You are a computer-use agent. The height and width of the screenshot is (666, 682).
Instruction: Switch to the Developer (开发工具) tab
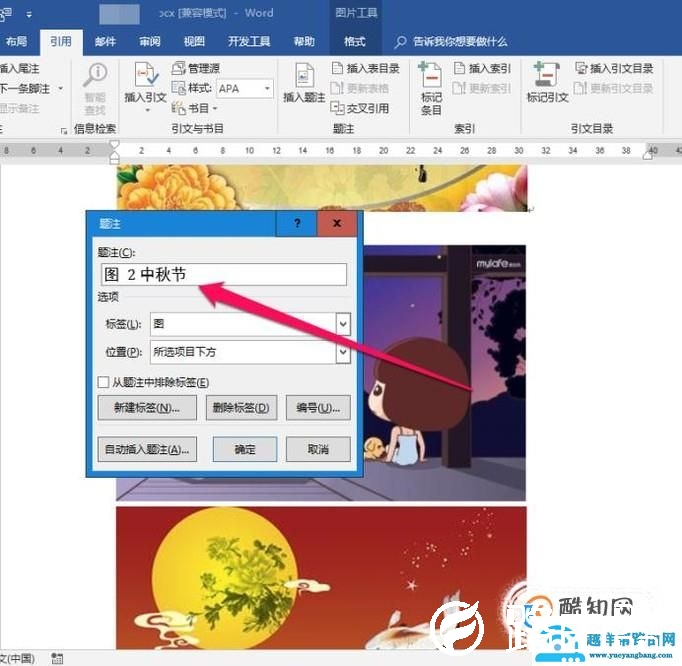tap(249, 42)
